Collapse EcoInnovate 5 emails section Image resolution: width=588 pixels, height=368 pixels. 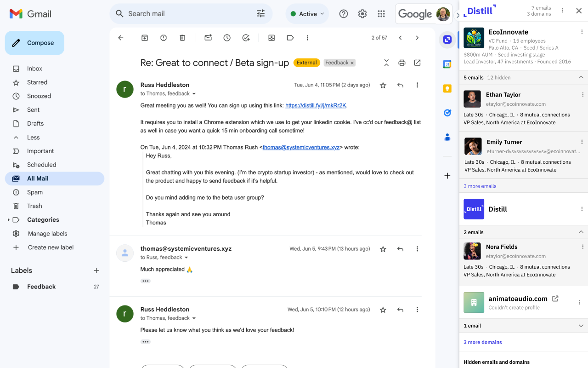click(581, 77)
